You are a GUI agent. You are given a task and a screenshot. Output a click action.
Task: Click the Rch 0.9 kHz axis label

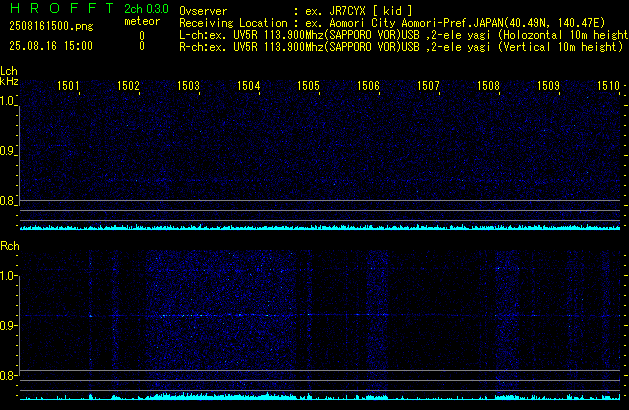coord(7,325)
